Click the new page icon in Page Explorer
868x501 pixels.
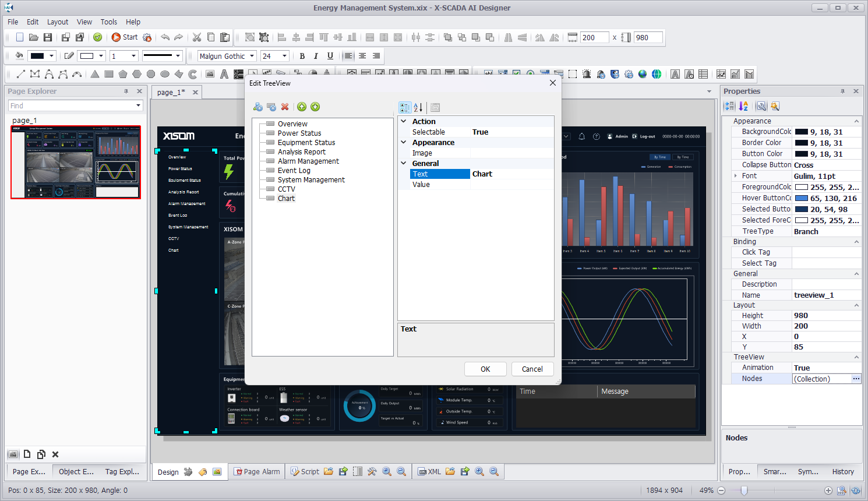(x=27, y=454)
